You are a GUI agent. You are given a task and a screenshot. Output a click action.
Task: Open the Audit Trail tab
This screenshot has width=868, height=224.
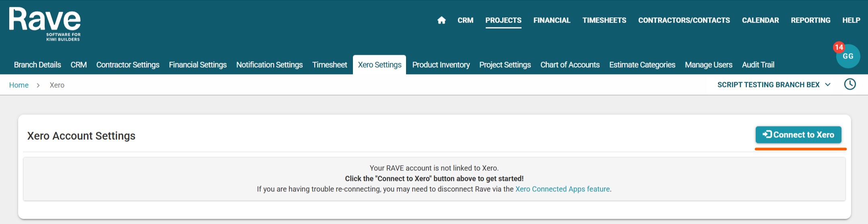[758, 65]
